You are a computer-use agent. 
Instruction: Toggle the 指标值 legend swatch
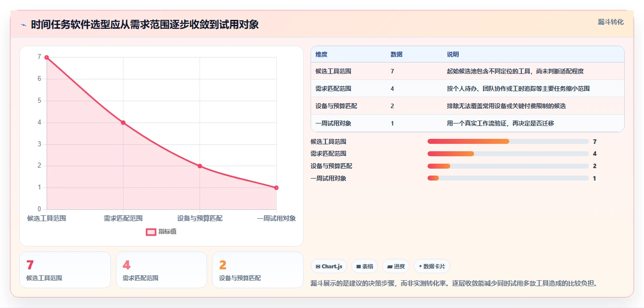[151, 232]
